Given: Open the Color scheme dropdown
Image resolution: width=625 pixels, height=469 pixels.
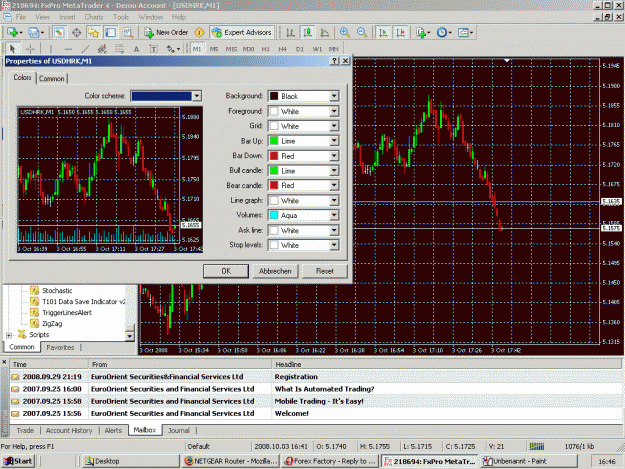Looking at the screenshot, I should coord(197,96).
